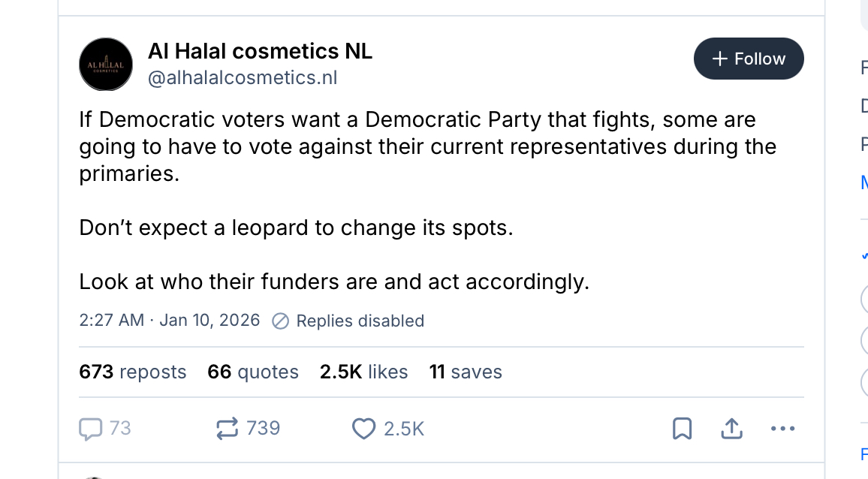Open the Al Halal cosmetics NL display name

coord(260,51)
